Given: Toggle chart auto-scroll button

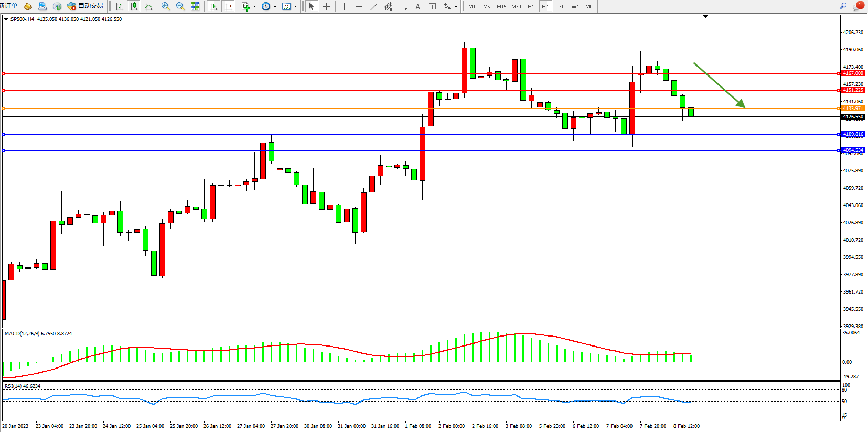Looking at the screenshot, I should [x=213, y=6].
